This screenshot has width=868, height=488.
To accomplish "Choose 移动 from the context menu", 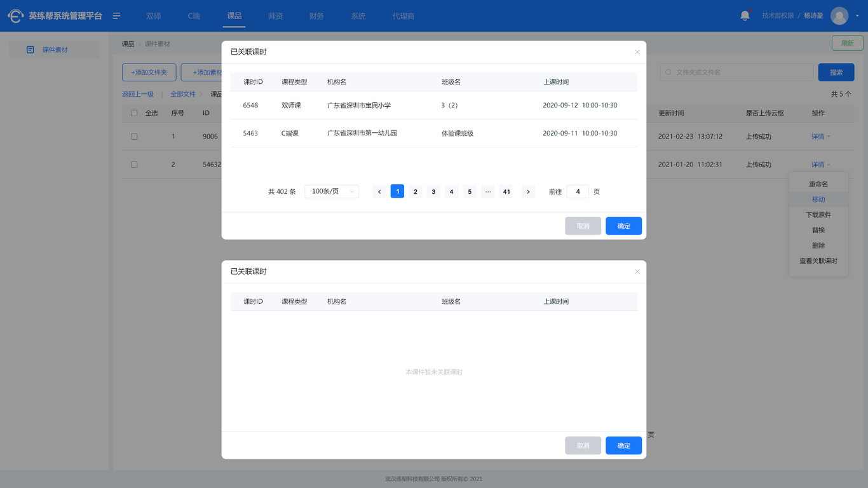I will point(818,200).
